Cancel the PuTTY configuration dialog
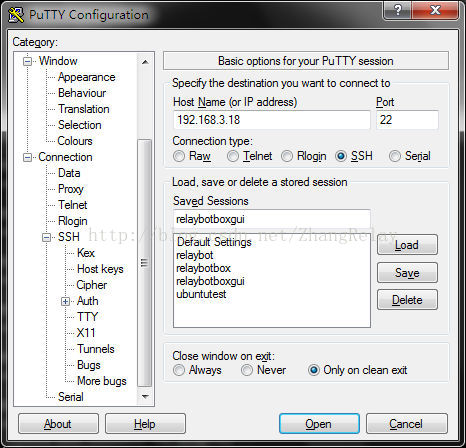The width and height of the screenshot is (466, 448). (x=407, y=424)
